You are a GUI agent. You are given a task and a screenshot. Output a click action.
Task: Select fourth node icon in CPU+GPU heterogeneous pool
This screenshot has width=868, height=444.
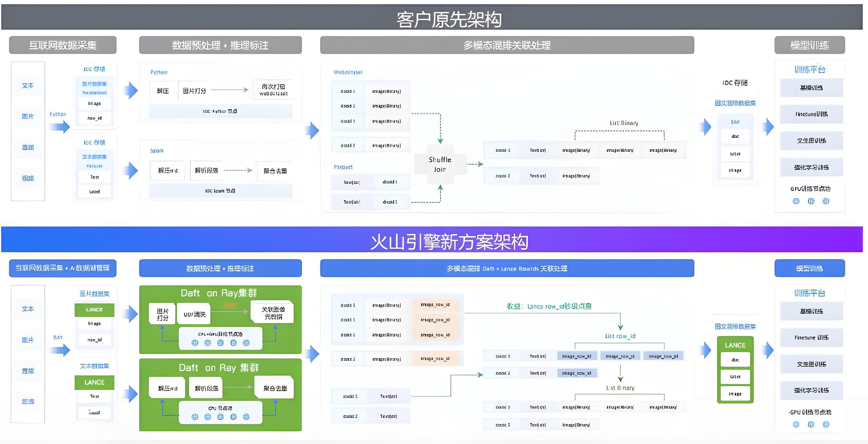pos(234,343)
